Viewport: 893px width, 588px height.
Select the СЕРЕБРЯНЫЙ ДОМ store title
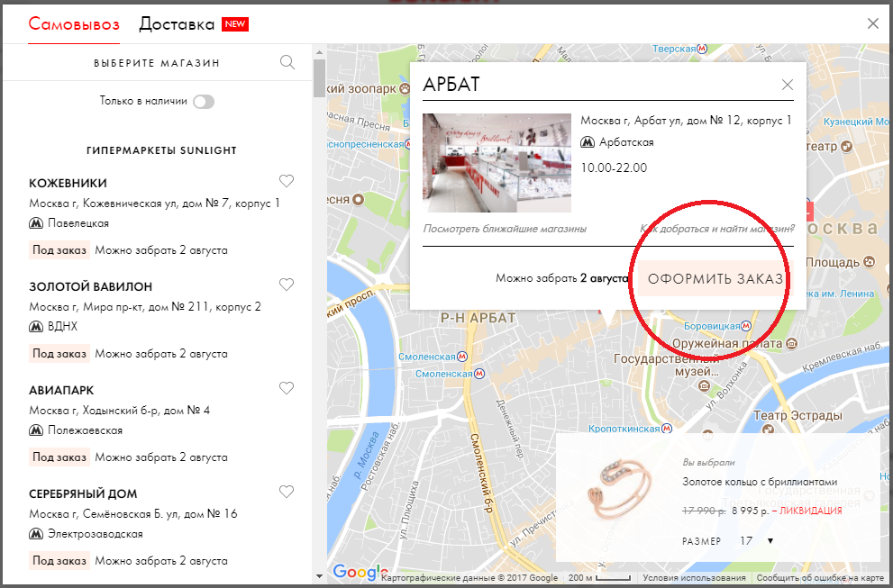tap(83, 494)
